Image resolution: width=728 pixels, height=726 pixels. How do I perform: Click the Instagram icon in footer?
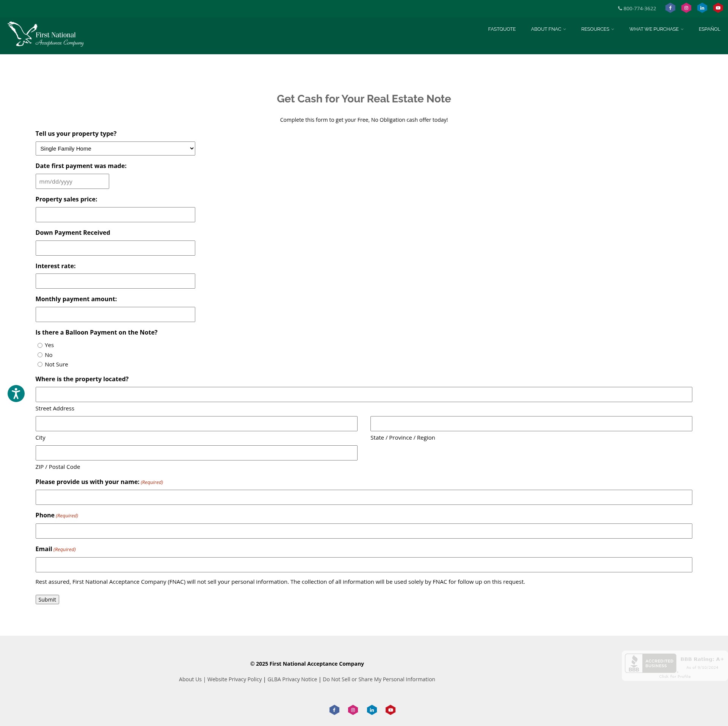click(x=353, y=710)
